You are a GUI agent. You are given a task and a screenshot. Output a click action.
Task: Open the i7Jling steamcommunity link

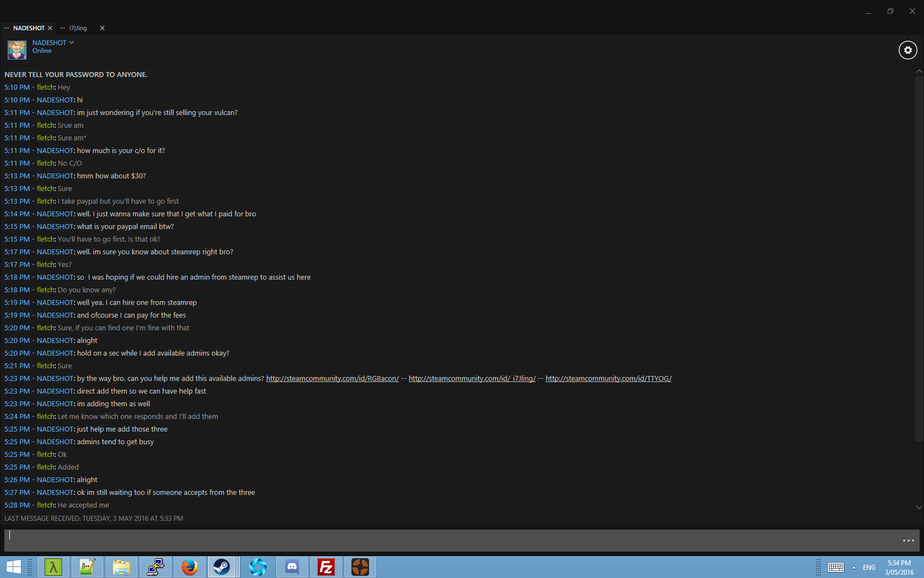pyautogui.click(x=472, y=379)
